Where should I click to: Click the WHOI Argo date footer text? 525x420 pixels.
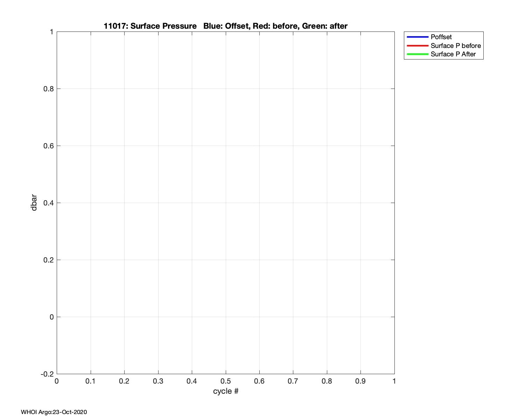click(x=54, y=412)
